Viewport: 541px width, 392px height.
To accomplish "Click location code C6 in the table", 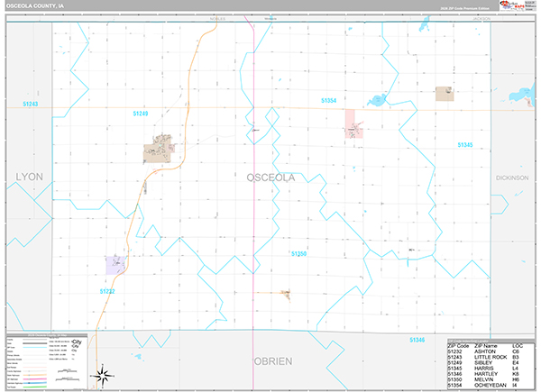I will (516, 351).
